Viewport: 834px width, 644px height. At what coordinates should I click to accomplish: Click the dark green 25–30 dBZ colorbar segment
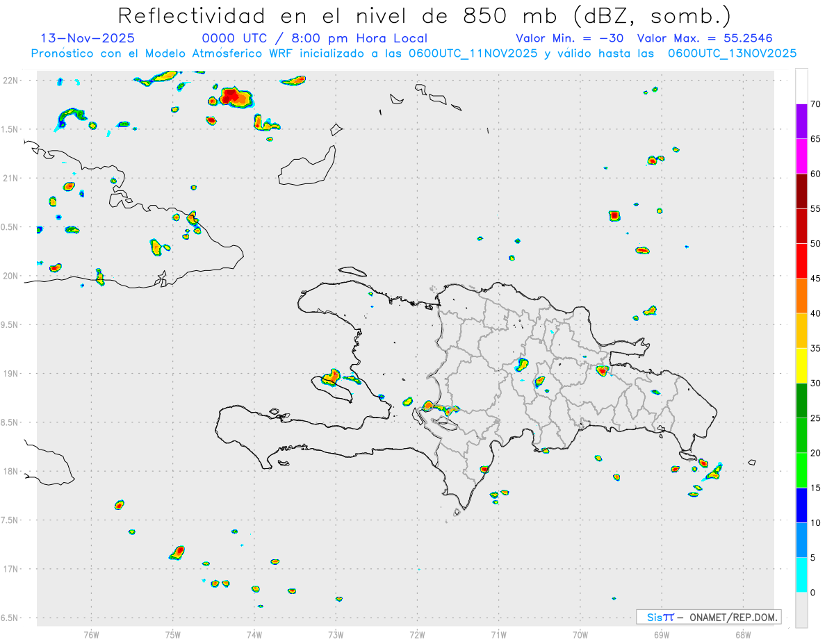point(801,401)
